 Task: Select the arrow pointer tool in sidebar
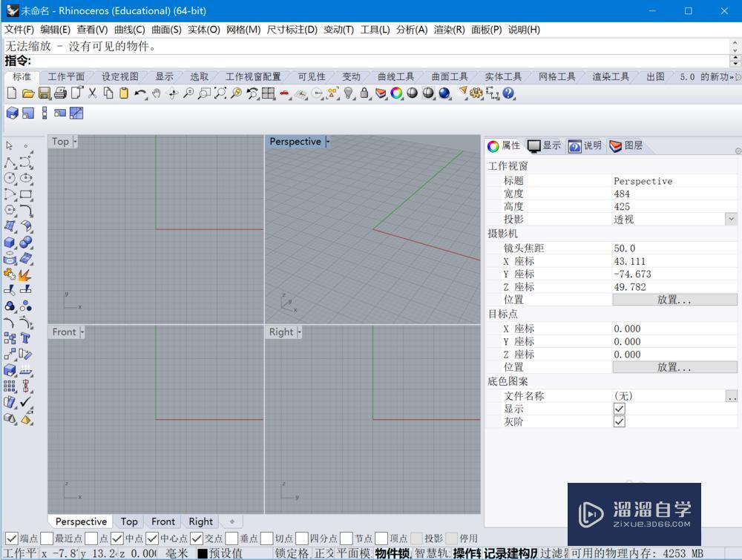(10, 145)
